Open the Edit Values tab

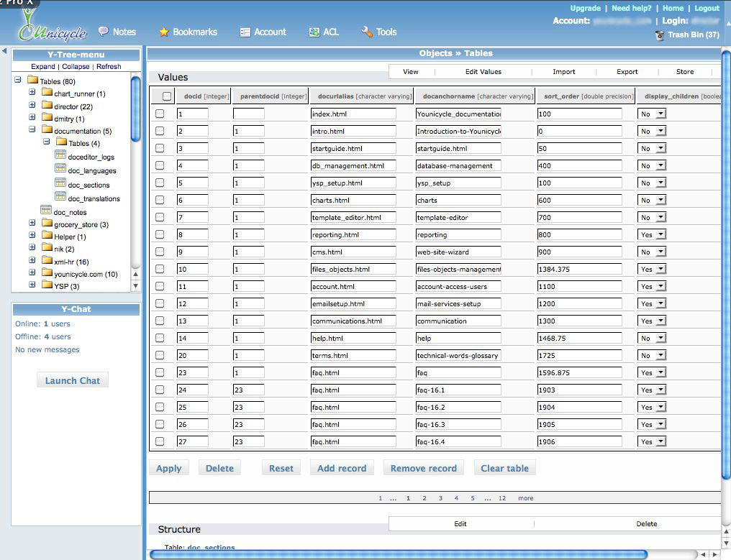tap(483, 72)
